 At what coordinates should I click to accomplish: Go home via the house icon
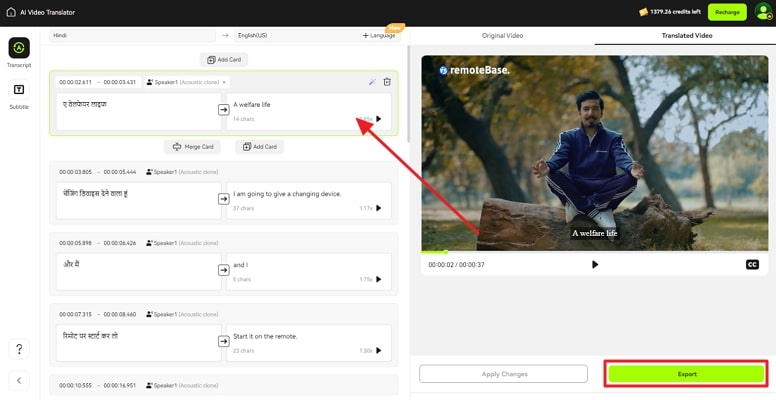[x=11, y=12]
